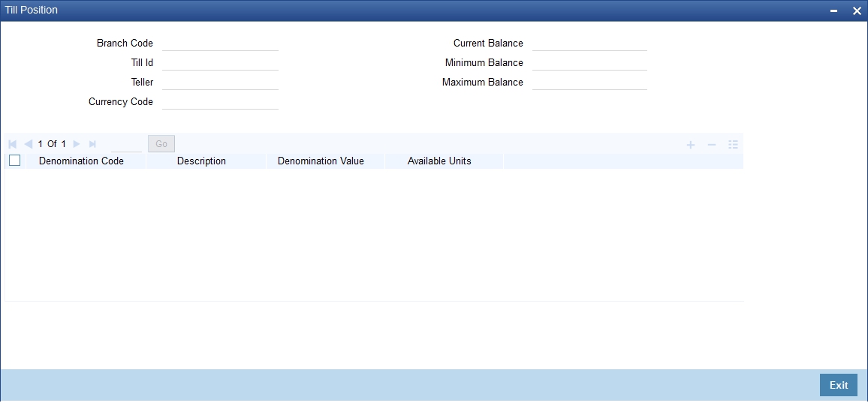Viewport: 868px width, 406px height.
Task: Delete a row with the minus icon
Action: [712, 144]
